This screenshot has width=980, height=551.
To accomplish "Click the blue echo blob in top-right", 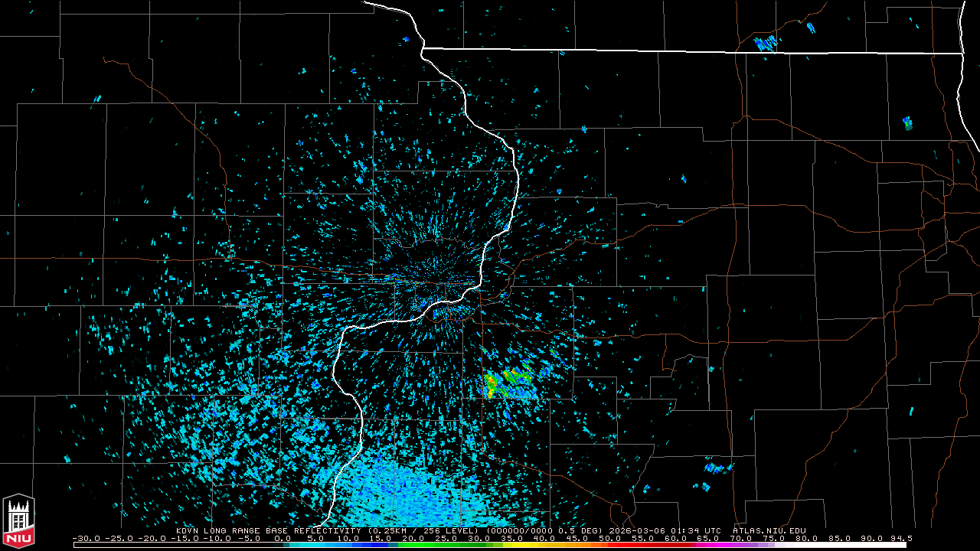I will click(x=765, y=44).
